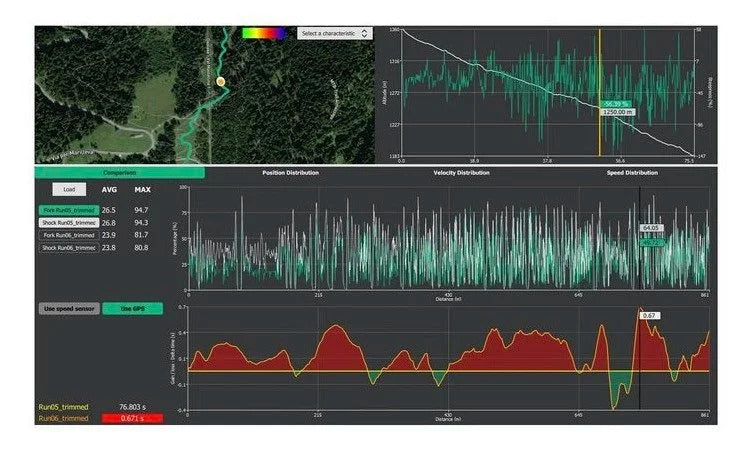Toggle the Shock Run06_trimmed trace

pos(66,247)
